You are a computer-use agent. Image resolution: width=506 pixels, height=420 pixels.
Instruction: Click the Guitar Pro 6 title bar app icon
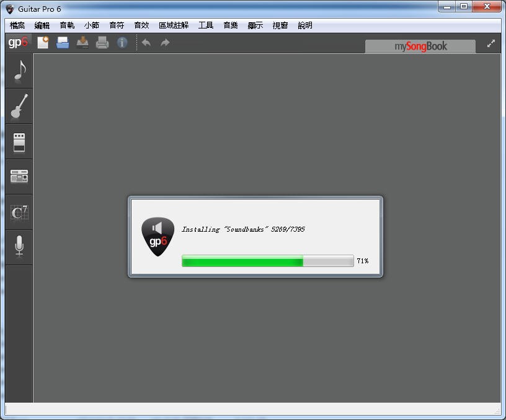(10, 9)
